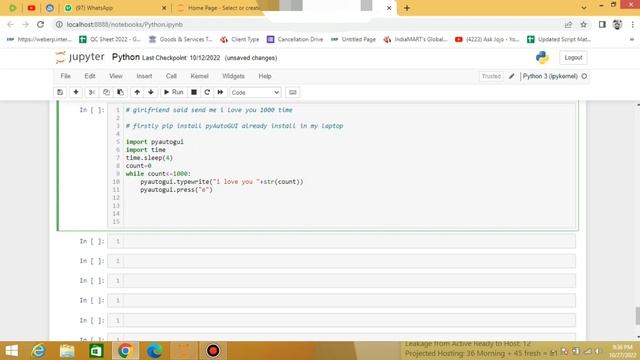The image size is (640, 360).
Task: Click the while count<=1000 line
Action: click(x=158, y=173)
